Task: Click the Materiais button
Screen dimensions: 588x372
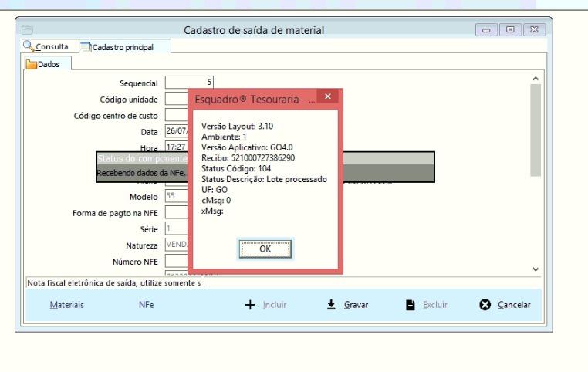Action: click(67, 305)
